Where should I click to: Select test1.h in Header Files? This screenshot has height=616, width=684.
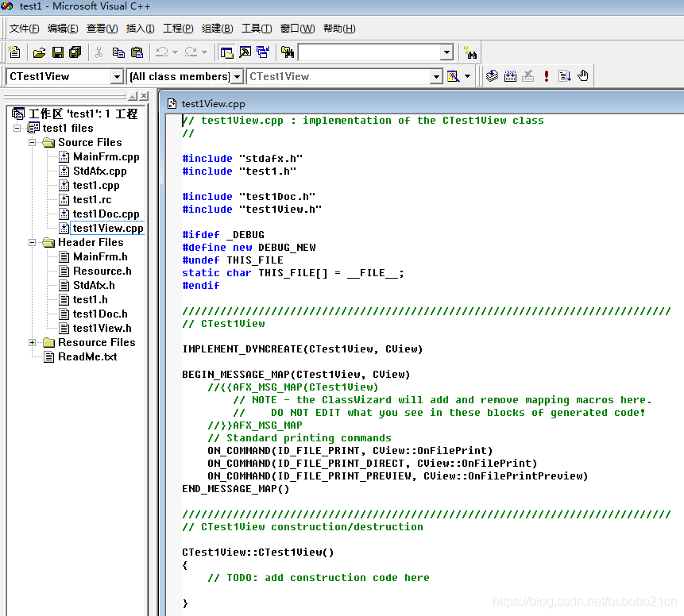pyautogui.click(x=91, y=300)
